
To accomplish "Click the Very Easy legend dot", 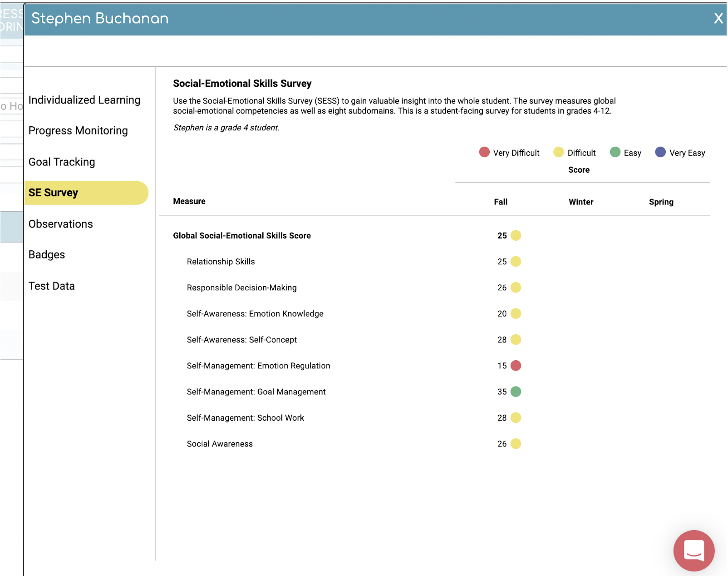I will (660, 152).
